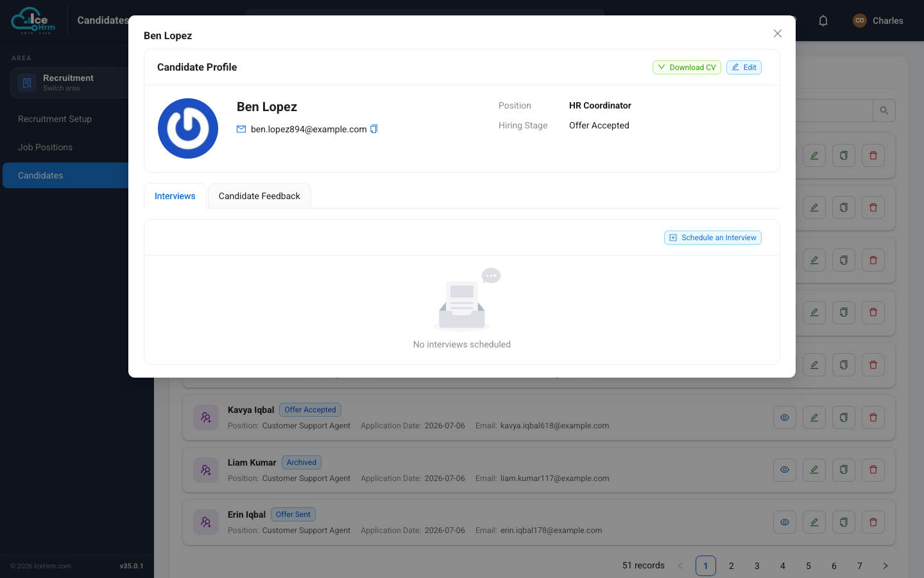Edit the candidate profile

click(744, 67)
